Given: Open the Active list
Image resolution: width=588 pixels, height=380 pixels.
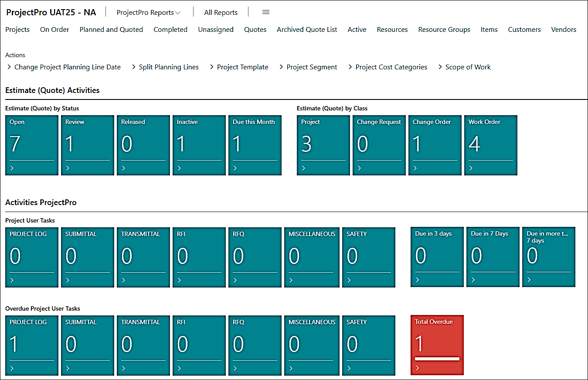Looking at the screenshot, I should (x=357, y=30).
